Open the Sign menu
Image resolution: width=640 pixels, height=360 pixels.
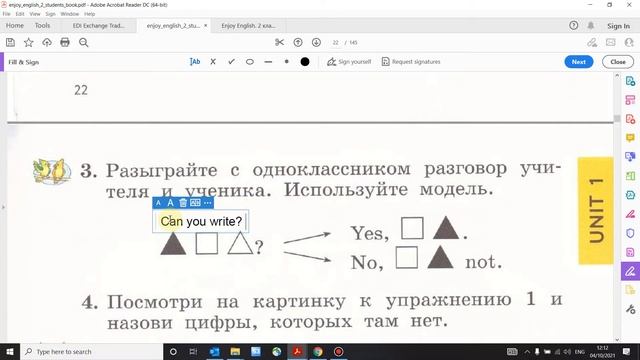(50, 14)
